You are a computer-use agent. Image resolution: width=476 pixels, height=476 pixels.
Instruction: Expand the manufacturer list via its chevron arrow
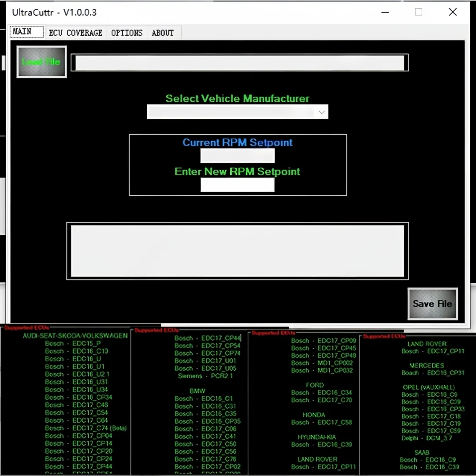click(x=321, y=112)
